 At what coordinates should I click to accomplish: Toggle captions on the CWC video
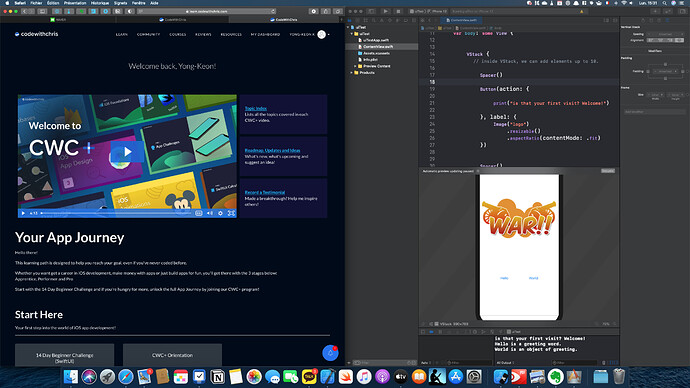click(199, 213)
